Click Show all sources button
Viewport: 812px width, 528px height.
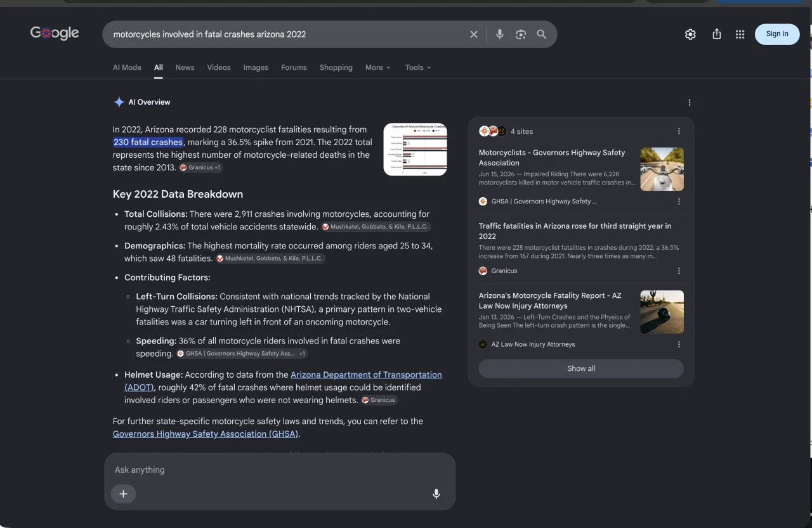[x=581, y=368]
